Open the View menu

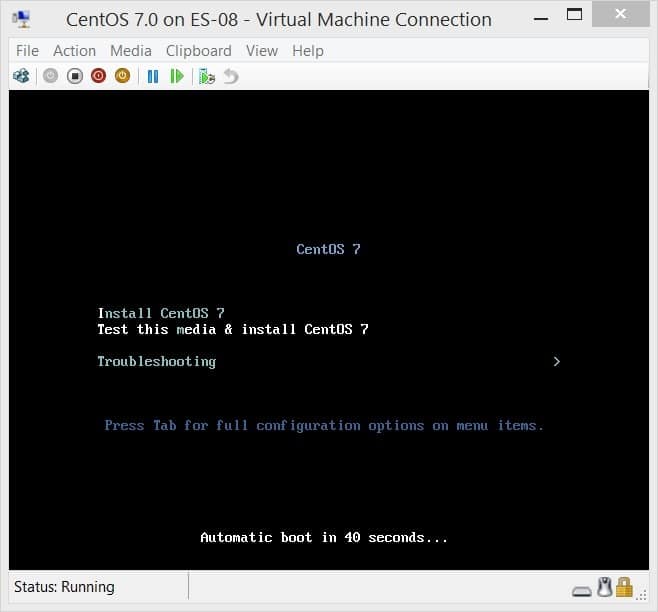[261, 50]
